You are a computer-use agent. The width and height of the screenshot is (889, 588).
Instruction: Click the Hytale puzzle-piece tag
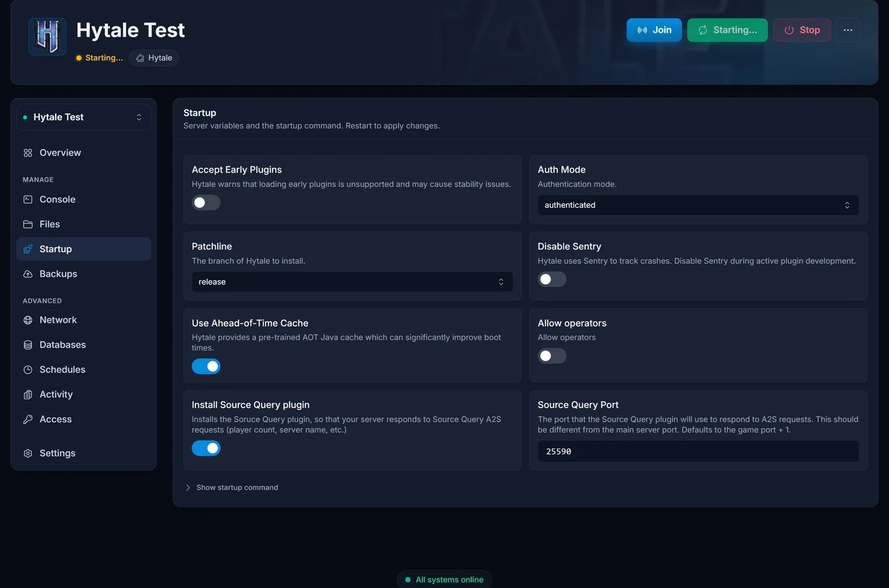(154, 58)
